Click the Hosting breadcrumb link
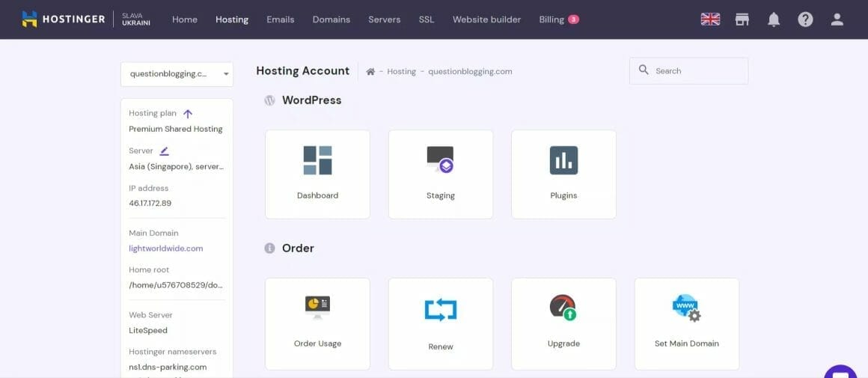 [x=401, y=72]
